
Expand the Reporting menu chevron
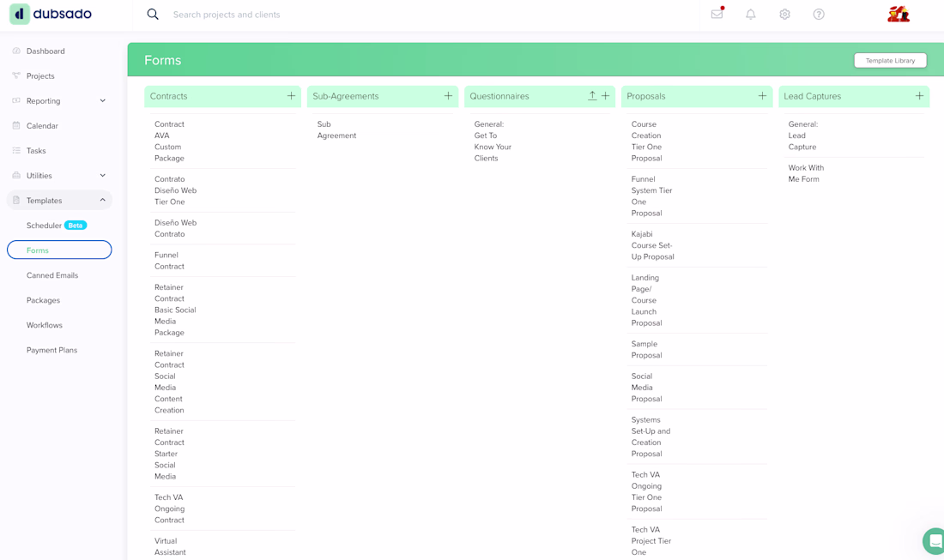point(103,101)
